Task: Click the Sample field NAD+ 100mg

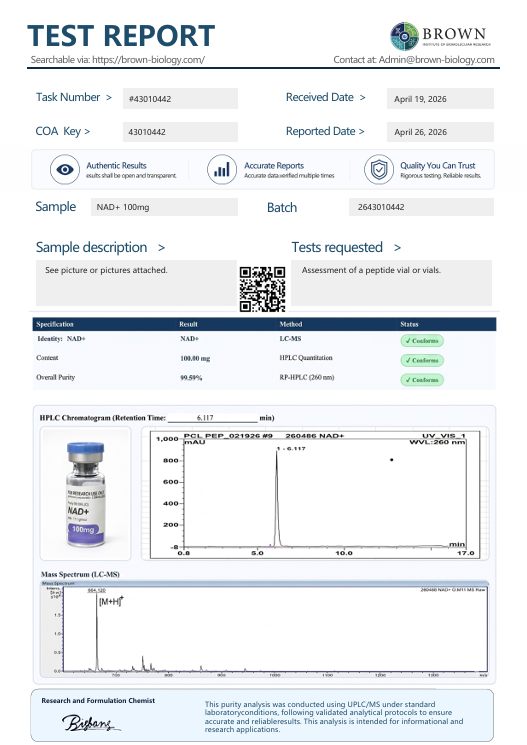Action: pyautogui.click(x=164, y=207)
